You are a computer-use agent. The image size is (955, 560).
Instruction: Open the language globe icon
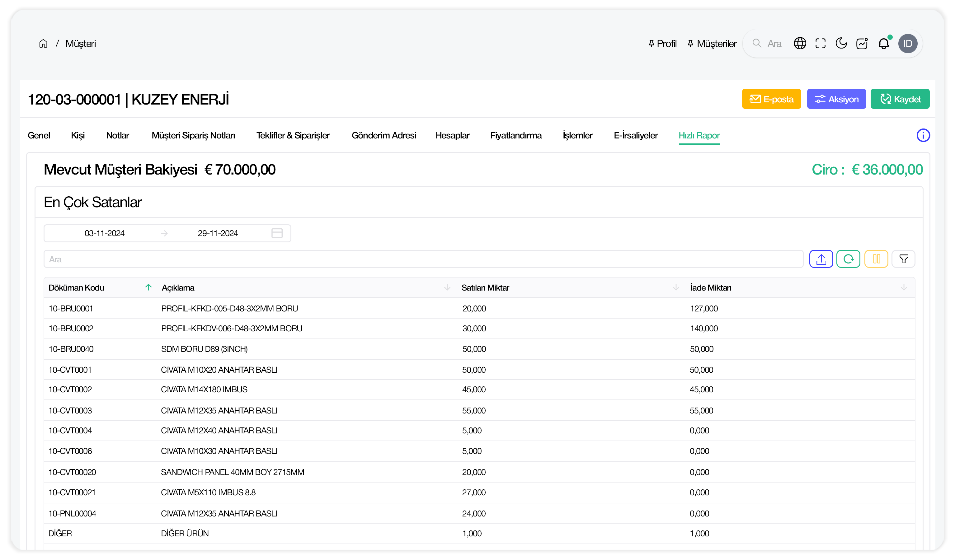click(x=800, y=44)
